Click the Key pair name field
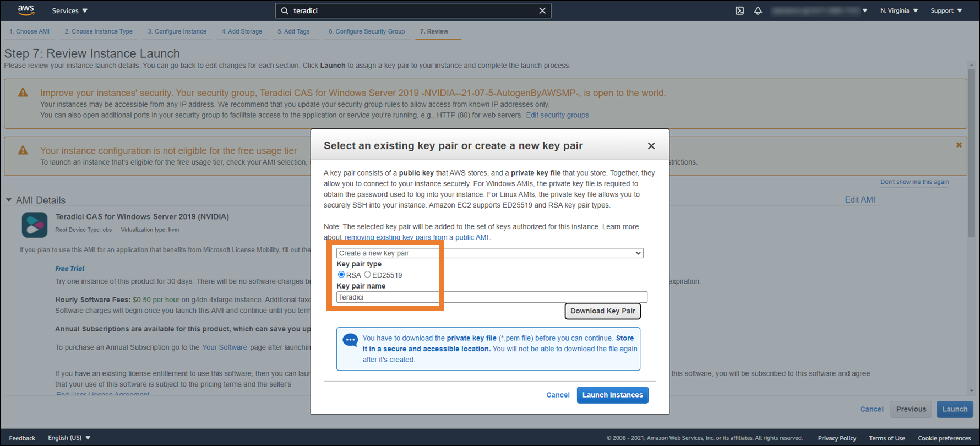The width and height of the screenshot is (980, 446). pos(492,297)
